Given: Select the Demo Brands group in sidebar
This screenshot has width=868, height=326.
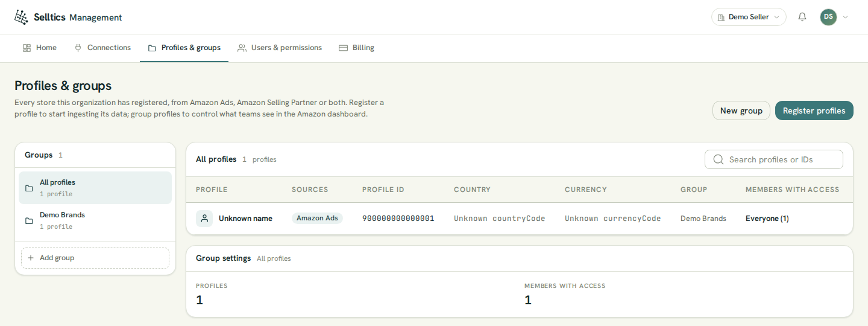Looking at the screenshot, I should click(x=95, y=220).
